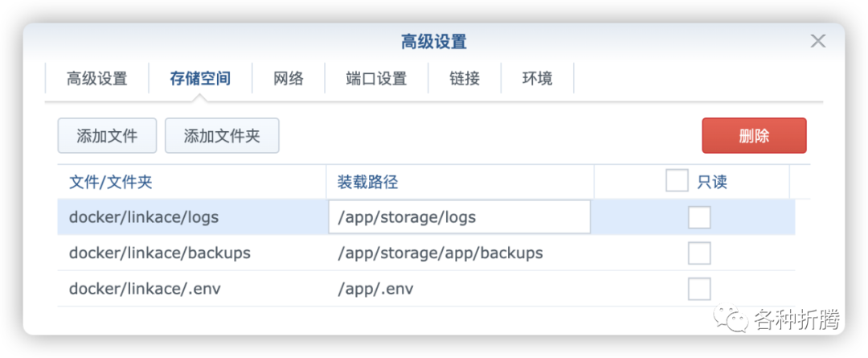Click the 添加文件夹 button
868x358 pixels.
[x=222, y=136]
